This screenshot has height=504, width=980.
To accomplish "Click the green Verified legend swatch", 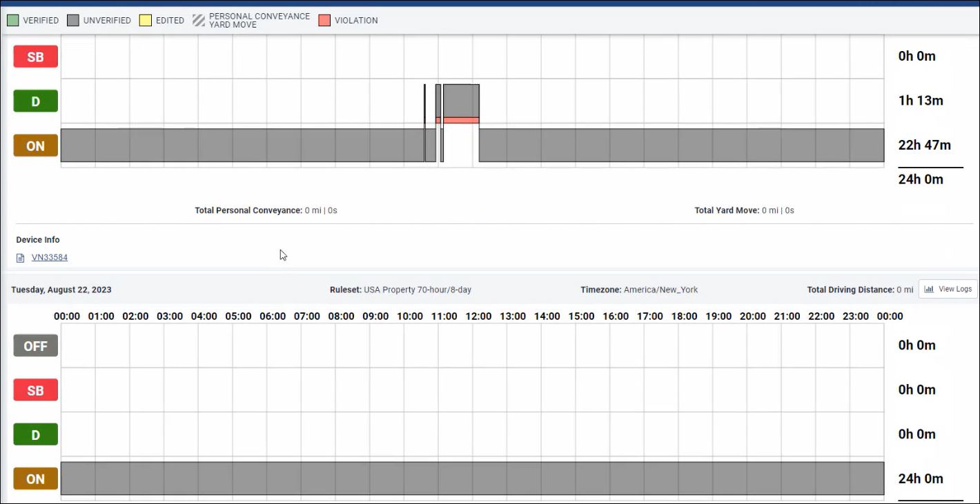I will click(x=12, y=20).
